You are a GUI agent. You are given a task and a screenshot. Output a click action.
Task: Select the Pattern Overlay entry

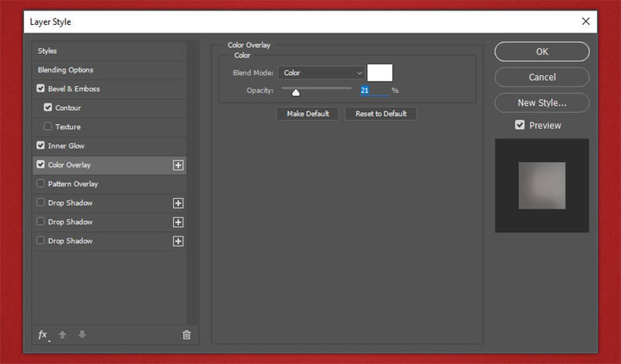pos(72,184)
